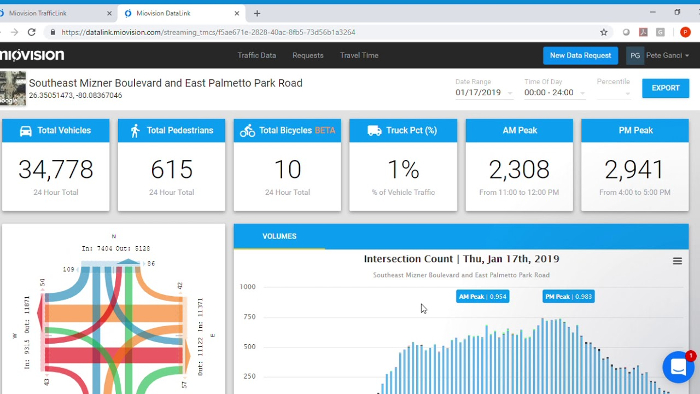Switch to Miovision TrafficLink tab
The width and height of the screenshot is (700, 394).
click(x=56, y=13)
